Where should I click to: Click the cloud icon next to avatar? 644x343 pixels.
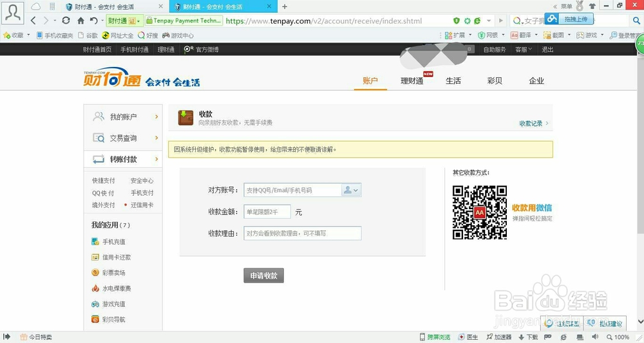coord(36,6)
